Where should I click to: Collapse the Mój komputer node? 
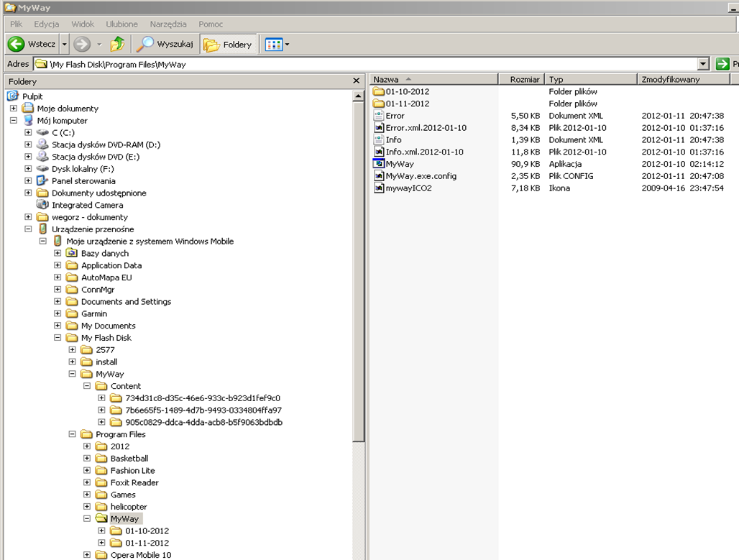pos(14,120)
